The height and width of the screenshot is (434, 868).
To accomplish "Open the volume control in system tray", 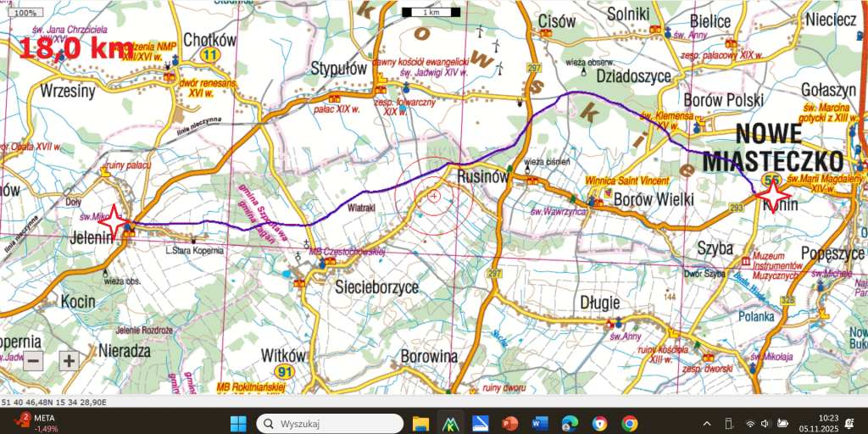I will (x=766, y=424).
